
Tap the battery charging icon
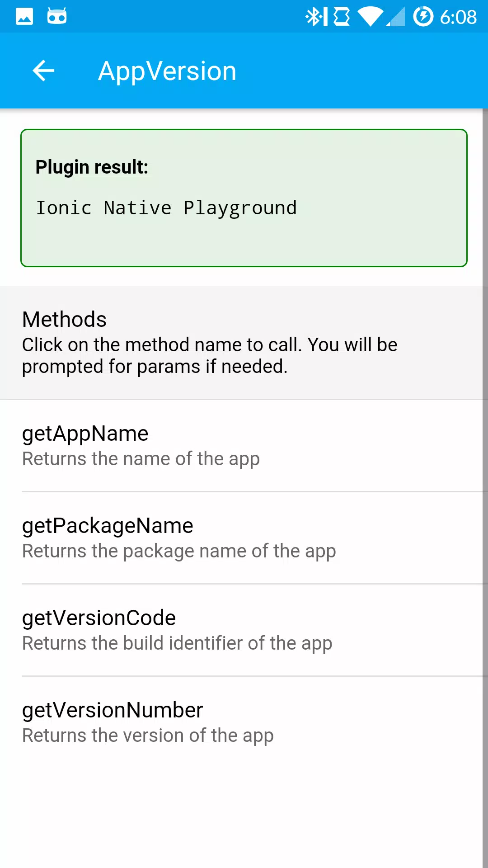423,16
